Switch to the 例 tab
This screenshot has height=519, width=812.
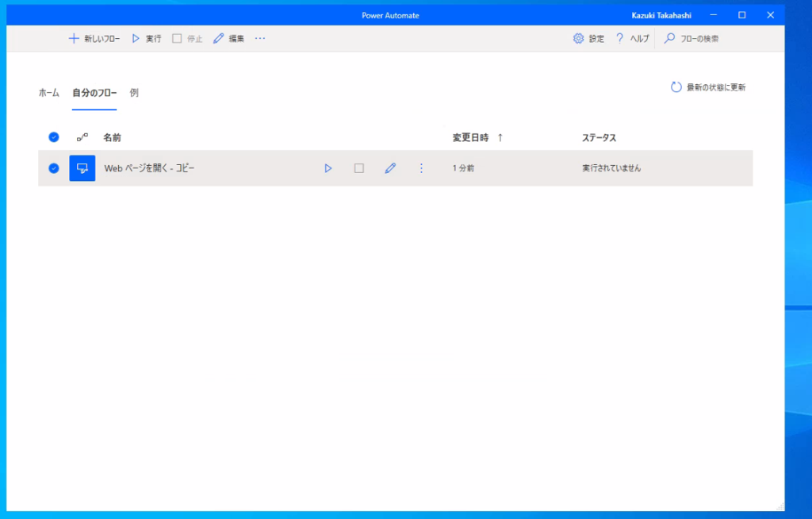coord(134,93)
